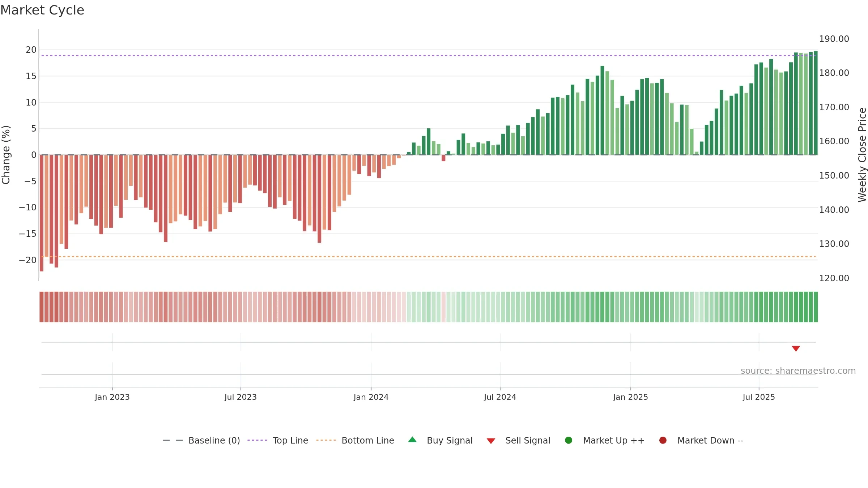
Task: Click the first deep red bar at chart start
Action: [x=42, y=213]
